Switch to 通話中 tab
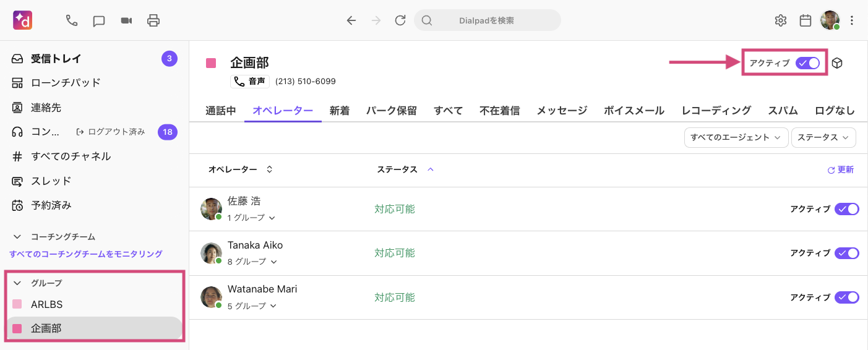Screen dimensions: 868x350 point(221,111)
